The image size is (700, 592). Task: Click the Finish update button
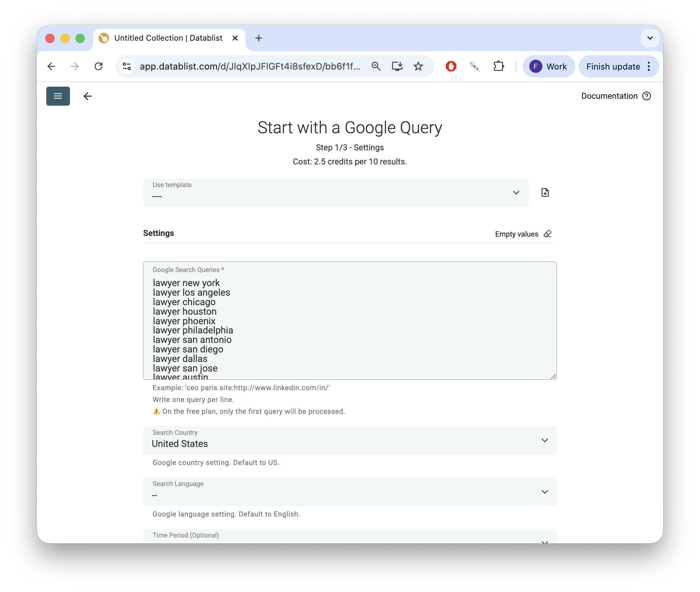(x=613, y=66)
